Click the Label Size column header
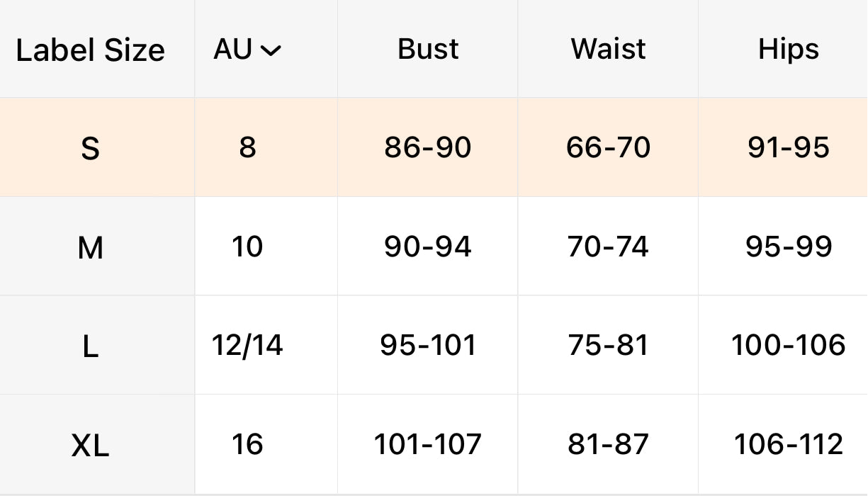 tap(90, 50)
